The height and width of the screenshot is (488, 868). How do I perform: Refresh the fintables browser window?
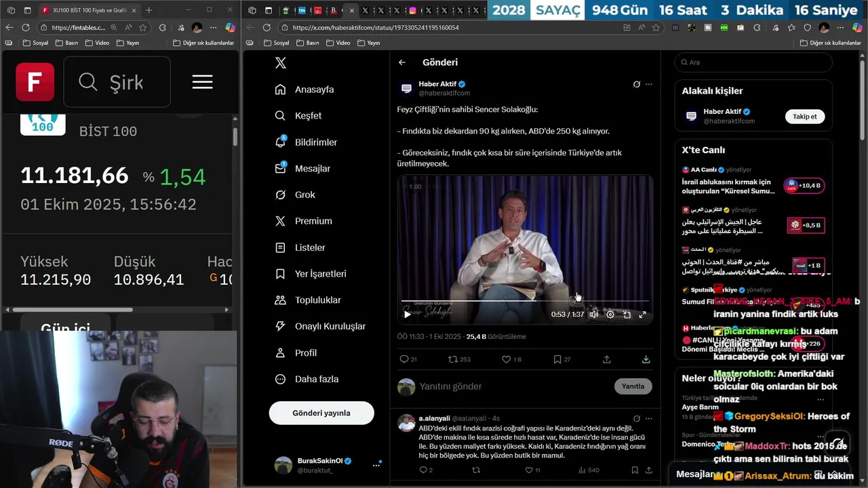(26, 28)
